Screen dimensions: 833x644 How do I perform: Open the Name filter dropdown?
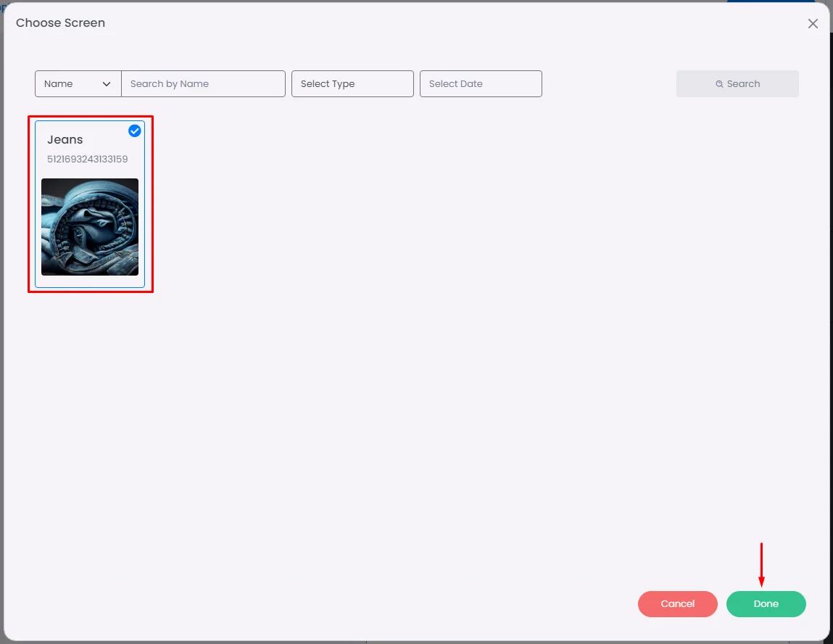(78, 84)
